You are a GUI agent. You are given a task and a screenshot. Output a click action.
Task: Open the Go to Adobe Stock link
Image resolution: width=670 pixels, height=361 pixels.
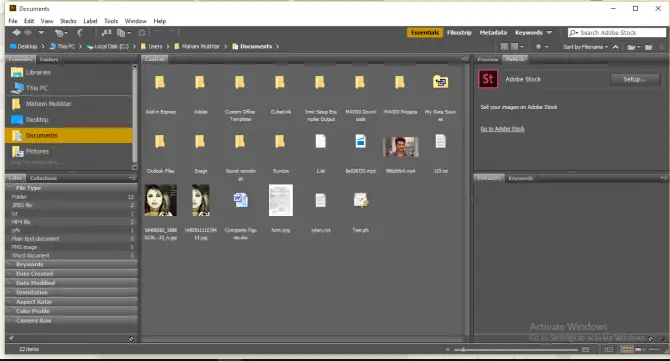502,129
